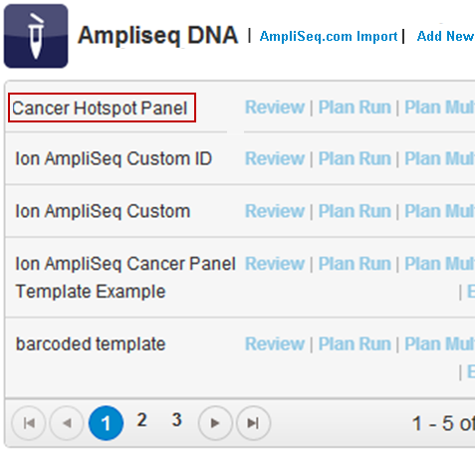476x450 pixels.
Task: Open AmpliSeq.com Import link
Action: [x=329, y=36]
